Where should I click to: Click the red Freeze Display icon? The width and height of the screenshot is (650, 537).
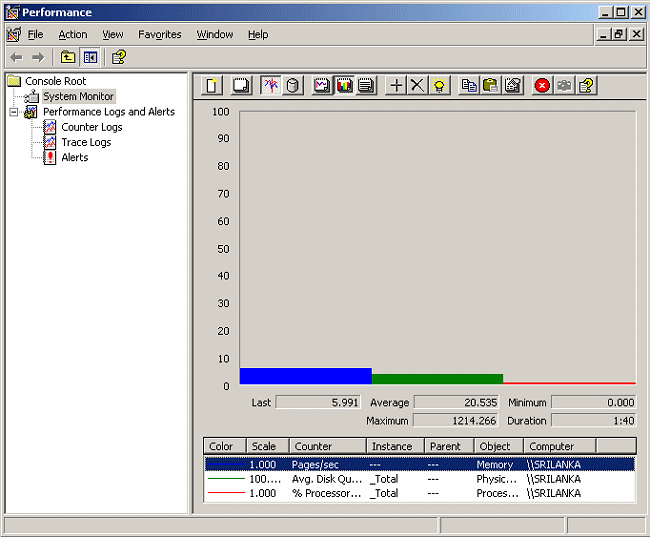(x=542, y=85)
